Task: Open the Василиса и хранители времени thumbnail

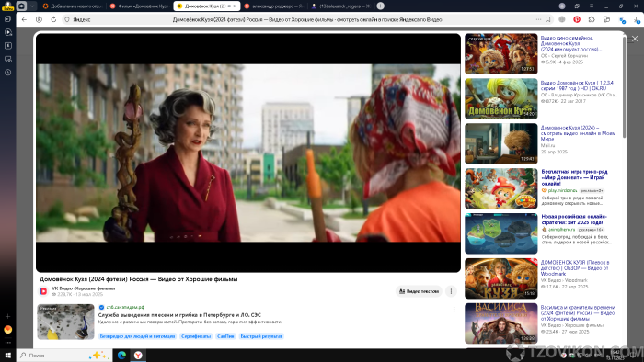Action: [x=501, y=323]
